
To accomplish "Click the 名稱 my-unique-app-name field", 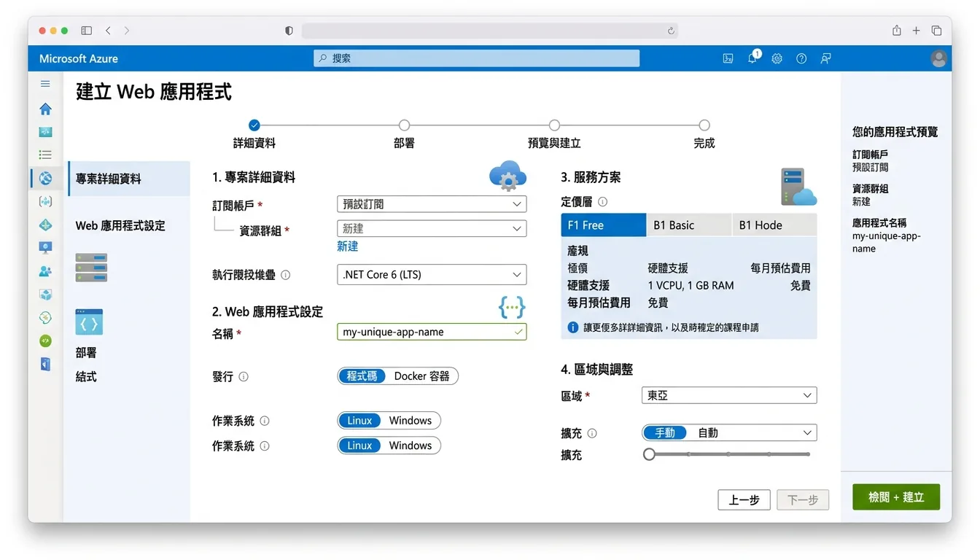I will 432,332.
